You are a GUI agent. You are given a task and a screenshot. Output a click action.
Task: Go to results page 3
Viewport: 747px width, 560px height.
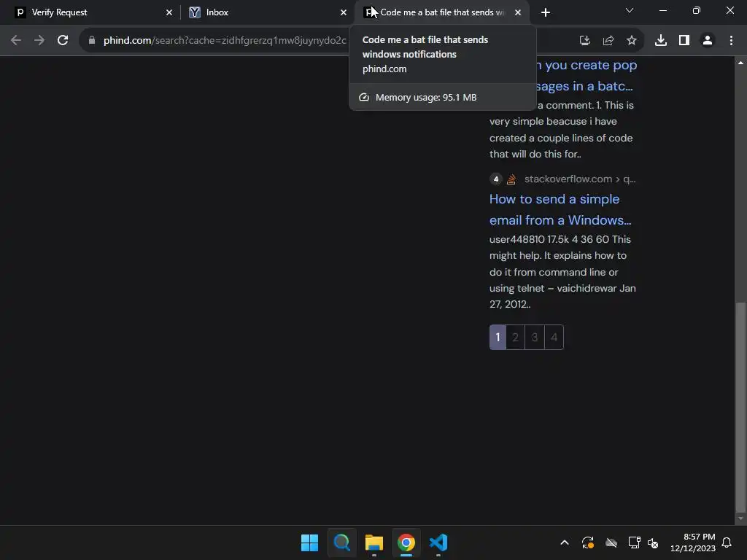tap(535, 337)
